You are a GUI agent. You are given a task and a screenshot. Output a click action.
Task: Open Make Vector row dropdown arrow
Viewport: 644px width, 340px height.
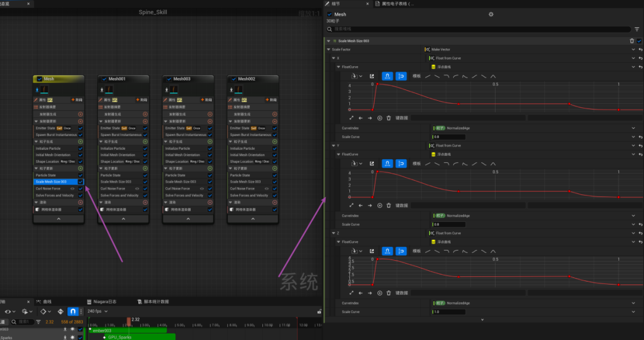click(633, 50)
